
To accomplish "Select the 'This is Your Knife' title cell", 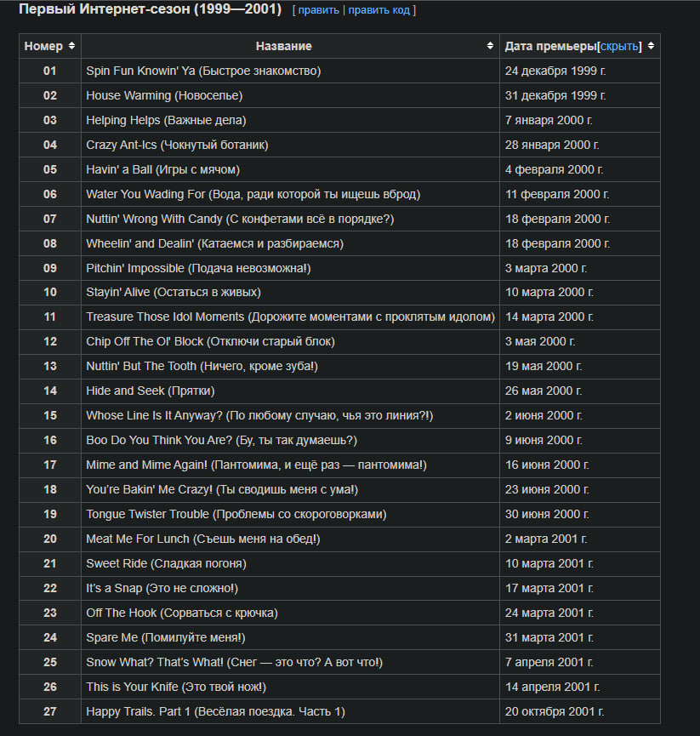I will (290, 687).
